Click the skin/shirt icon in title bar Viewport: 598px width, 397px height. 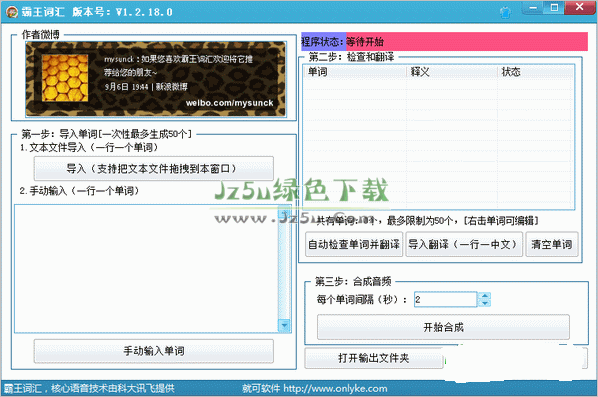(x=505, y=13)
